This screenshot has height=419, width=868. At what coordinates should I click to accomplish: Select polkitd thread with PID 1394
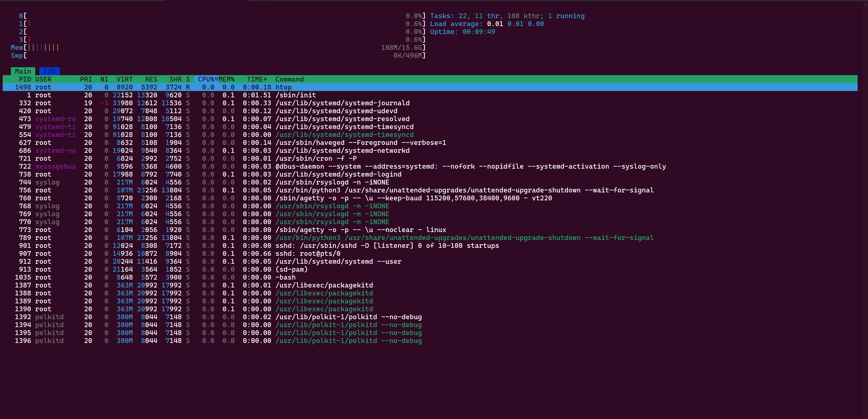[430, 325]
